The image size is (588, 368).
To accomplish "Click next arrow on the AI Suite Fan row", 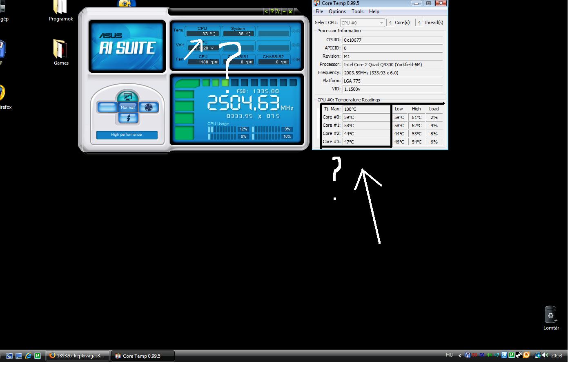I will [x=298, y=60].
